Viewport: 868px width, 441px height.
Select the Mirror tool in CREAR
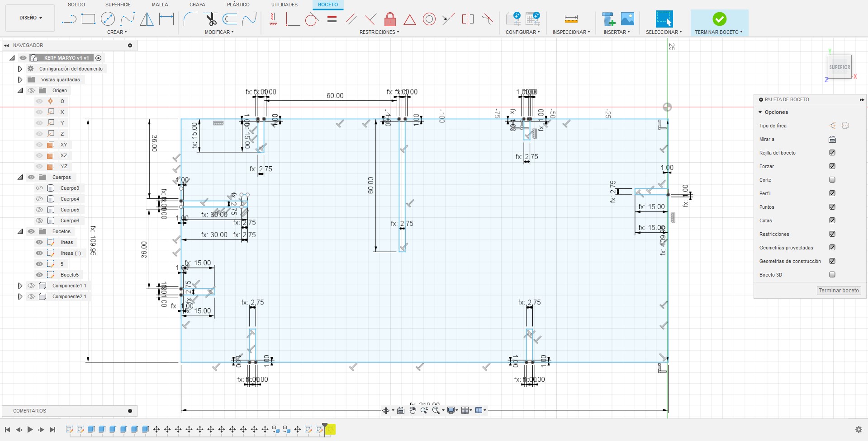tap(147, 19)
